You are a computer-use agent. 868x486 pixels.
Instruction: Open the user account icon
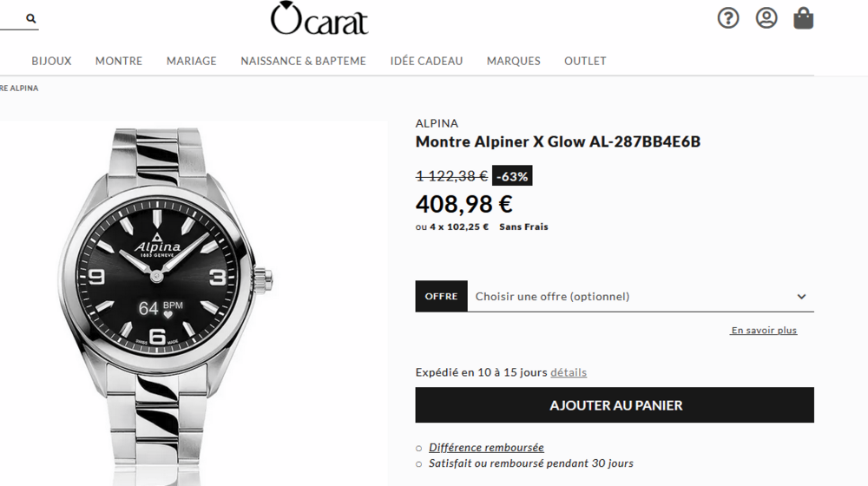(766, 18)
